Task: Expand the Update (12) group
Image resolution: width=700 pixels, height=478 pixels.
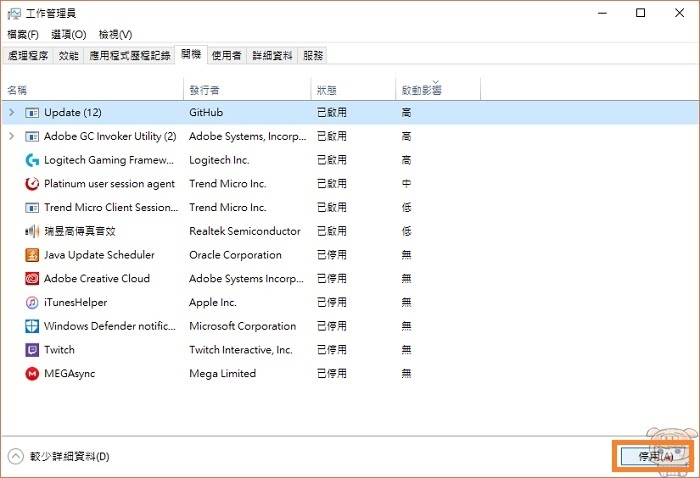Action: [x=12, y=112]
